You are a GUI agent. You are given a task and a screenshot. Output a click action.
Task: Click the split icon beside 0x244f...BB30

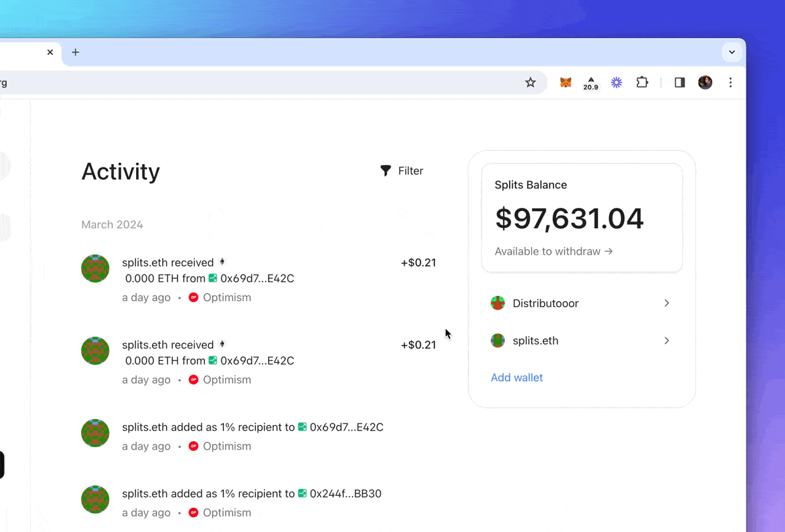(x=302, y=493)
